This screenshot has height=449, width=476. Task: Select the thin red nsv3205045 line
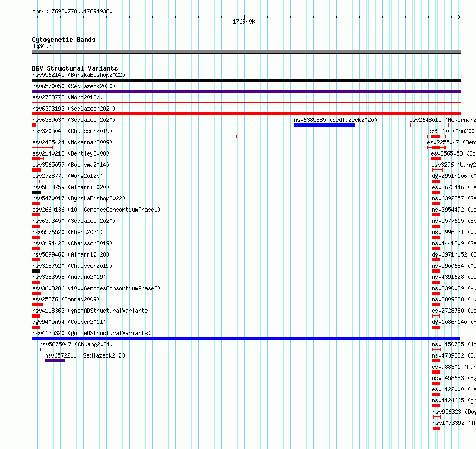tap(134, 136)
